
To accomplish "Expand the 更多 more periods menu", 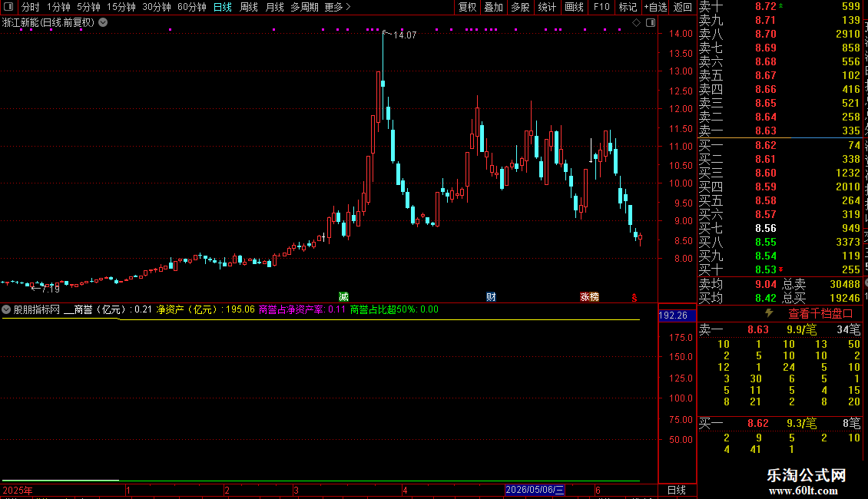I will [x=338, y=7].
